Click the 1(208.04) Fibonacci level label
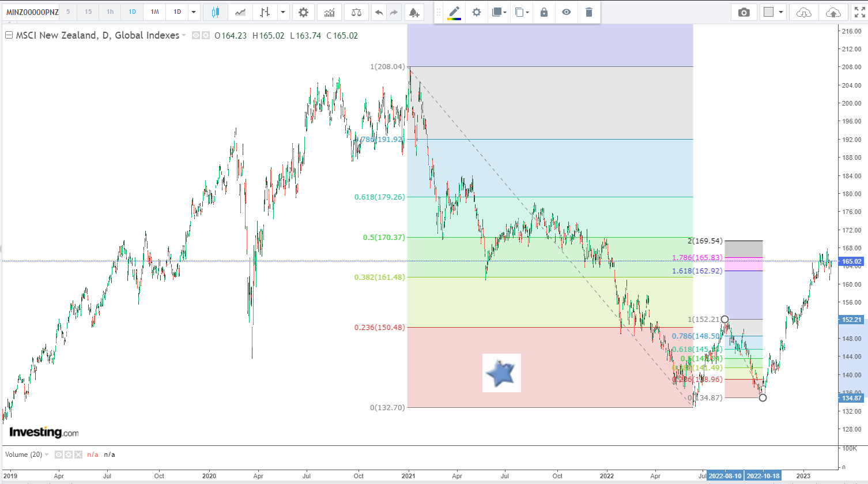Image resolution: width=868 pixels, height=484 pixels. point(387,67)
